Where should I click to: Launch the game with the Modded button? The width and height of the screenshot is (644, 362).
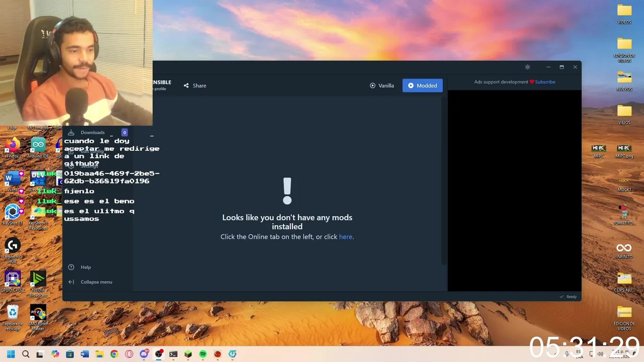(x=423, y=85)
